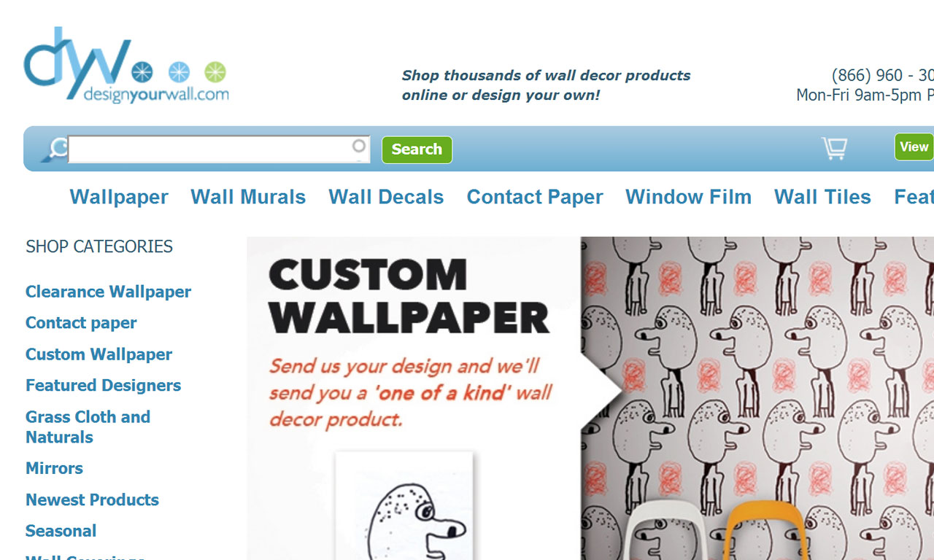The width and height of the screenshot is (934, 560).
Task: Click the small circle inside search field
Action: (359, 146)
